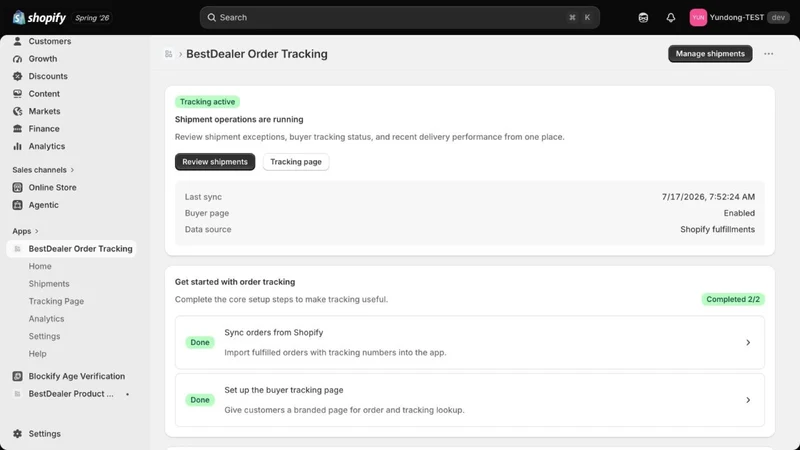Image resolution: width=800 pixels, height=450 pixels.
Task: Click the Buyer page Enabled value
Action: pos(739,213)
